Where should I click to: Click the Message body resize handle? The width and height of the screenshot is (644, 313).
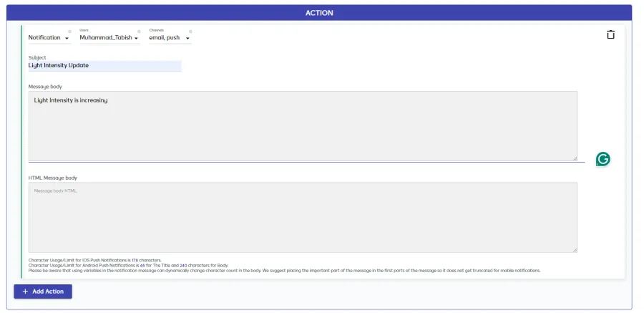point(574,158)
